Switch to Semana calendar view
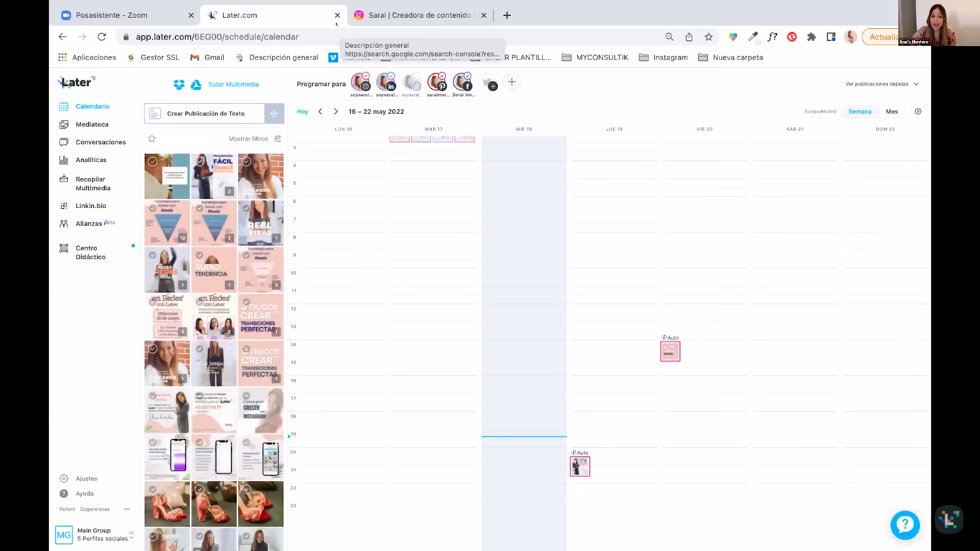Screen dimensions: 980x551 tap(859, 111)
